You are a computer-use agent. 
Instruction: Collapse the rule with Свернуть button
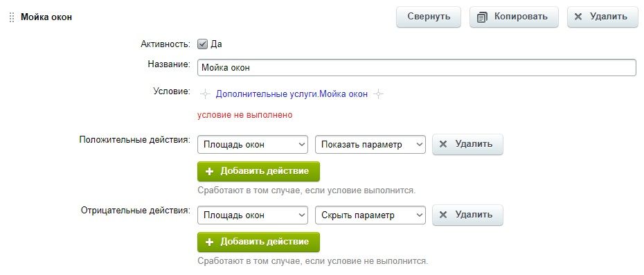click(x=429, y=17)
